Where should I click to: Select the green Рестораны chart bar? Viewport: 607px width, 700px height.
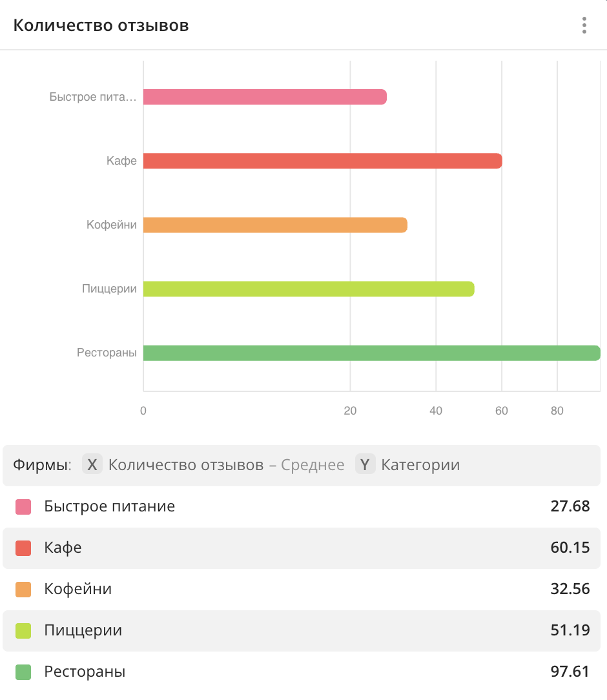pyautogui.click(x=371, y=353)
